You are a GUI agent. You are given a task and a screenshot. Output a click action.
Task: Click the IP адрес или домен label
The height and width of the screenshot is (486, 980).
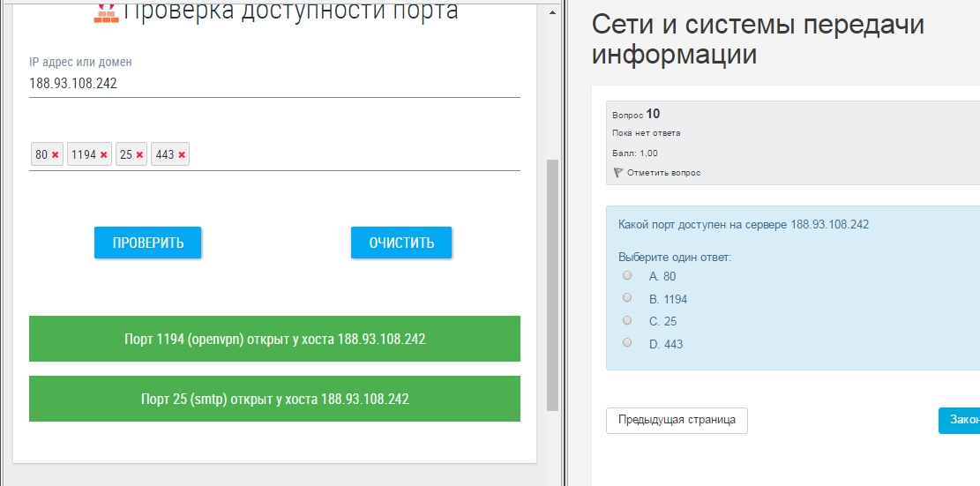click(80, 62)
